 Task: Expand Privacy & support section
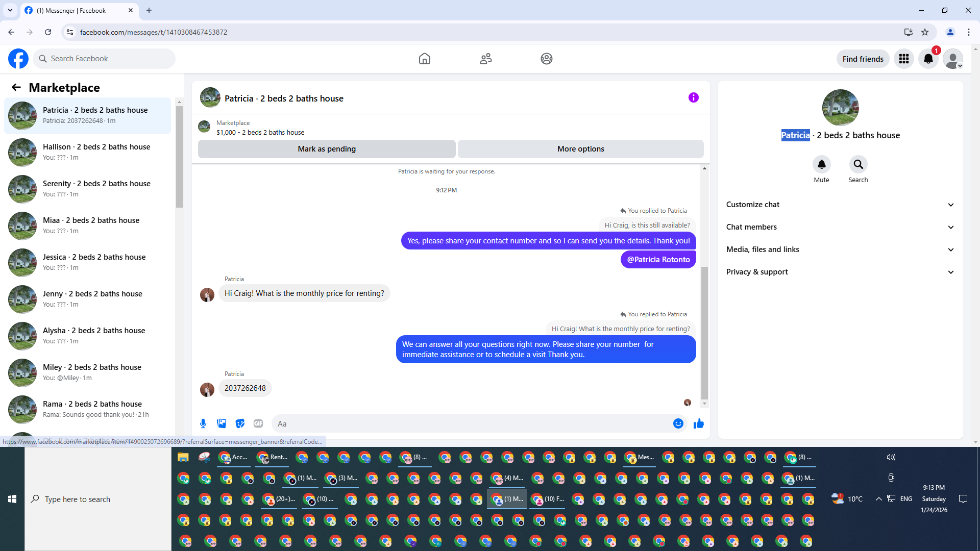[840, 272]
